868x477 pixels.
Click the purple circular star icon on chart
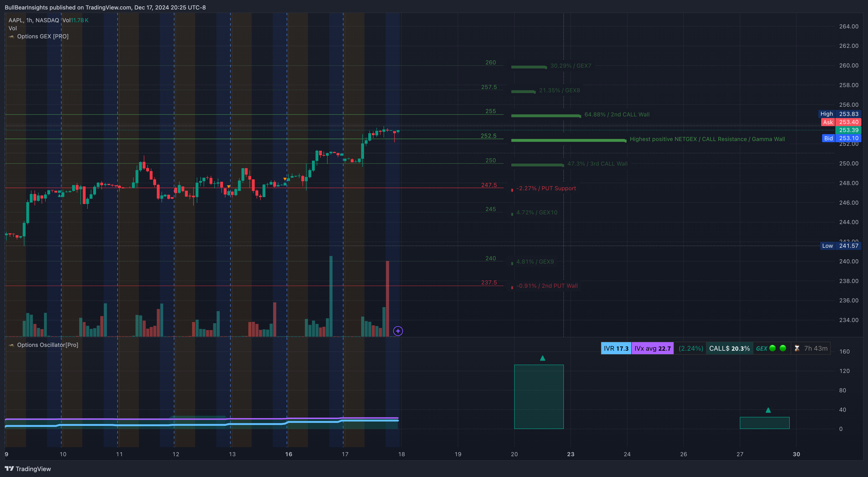398,331
